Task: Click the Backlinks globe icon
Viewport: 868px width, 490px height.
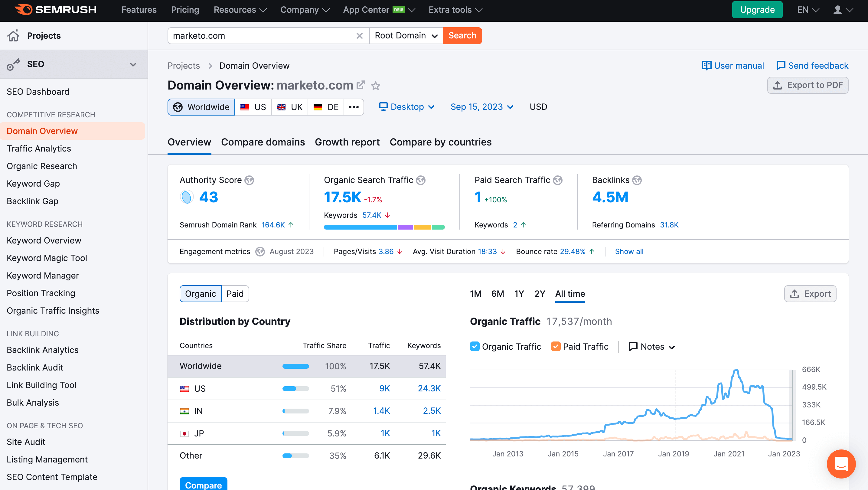Action: coord(637,180)
